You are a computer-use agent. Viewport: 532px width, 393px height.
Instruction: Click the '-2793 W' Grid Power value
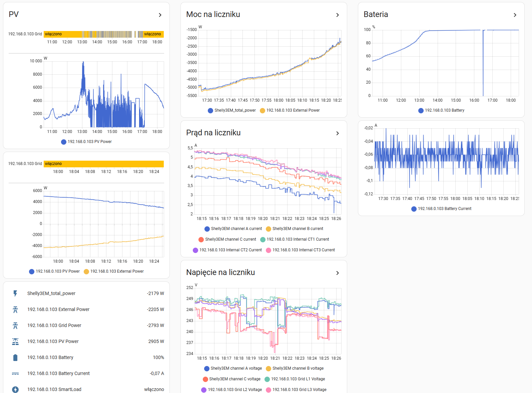pyautogui.click(x=155, y=325)
